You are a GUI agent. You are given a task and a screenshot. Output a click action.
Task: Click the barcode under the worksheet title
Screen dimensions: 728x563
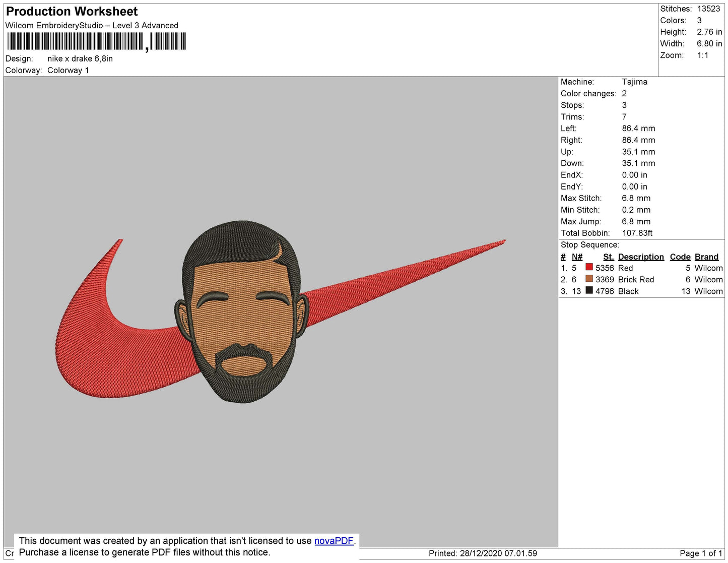97,42
